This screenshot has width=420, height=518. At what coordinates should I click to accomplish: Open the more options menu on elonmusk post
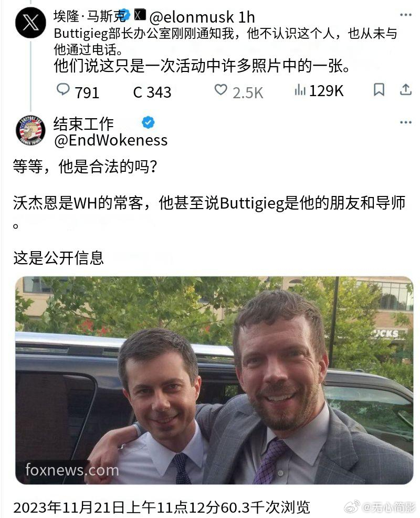(405, 15)
